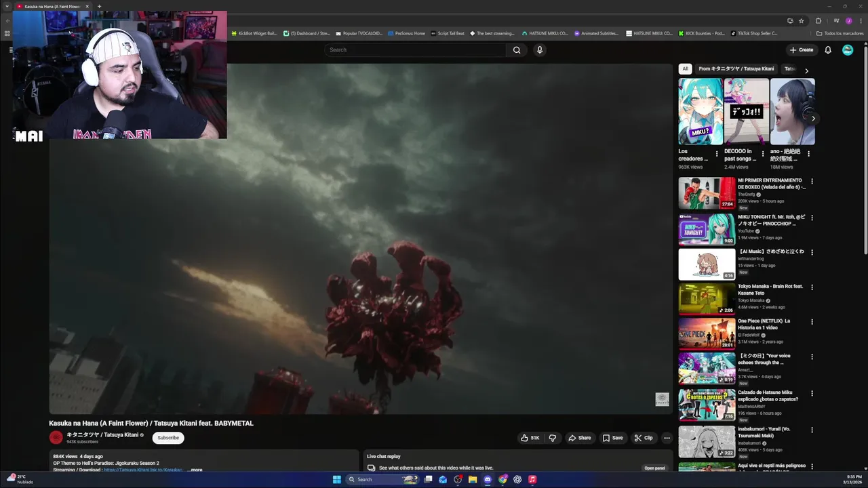Focus the YouTube search field

415,49
